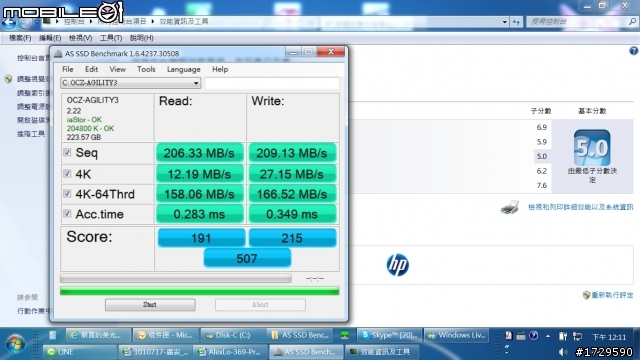Screen dimensions: 640x360
Task: Click the printer icon in Control Panel
Action: click(x=510, y=207)
